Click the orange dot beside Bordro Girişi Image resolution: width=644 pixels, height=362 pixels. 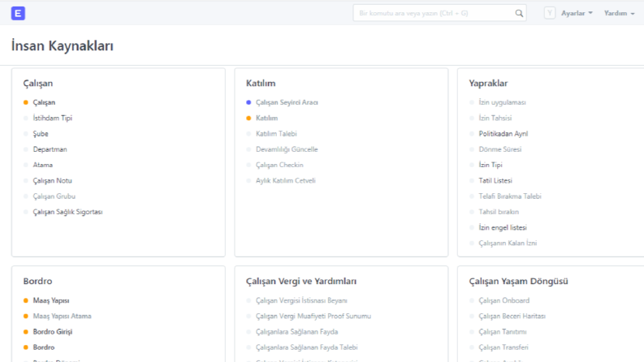(26, 332)
